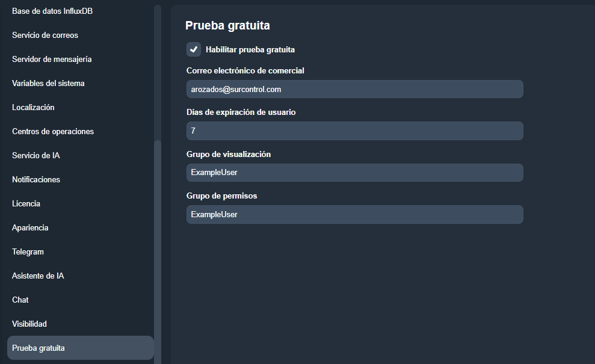Focus the Días de expiración de usuario field
The height and width of the screenshot is (364, 595).
pos(354,131)
